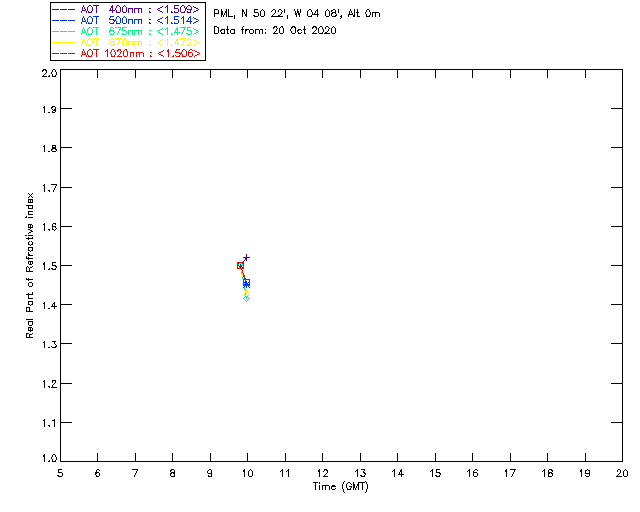Image resolution: width=640 pixels, height=512 pixels.
Task: Click the x-axis tick label 19
Action: click(585, 473)
